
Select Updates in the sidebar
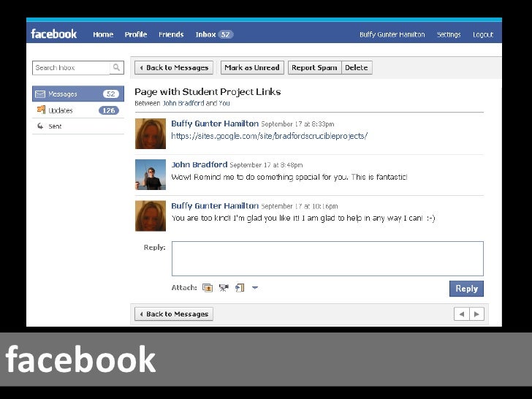click(78, 110)
